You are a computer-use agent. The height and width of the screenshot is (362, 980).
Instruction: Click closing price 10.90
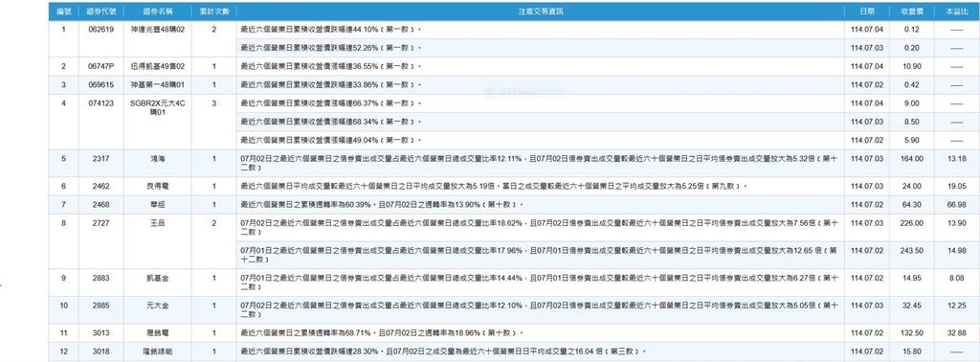[911, 66]
